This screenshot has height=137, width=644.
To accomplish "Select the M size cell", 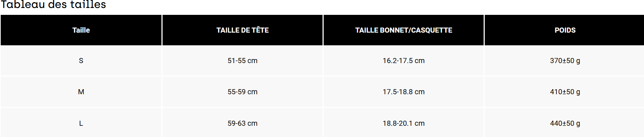I will point(81,92).
